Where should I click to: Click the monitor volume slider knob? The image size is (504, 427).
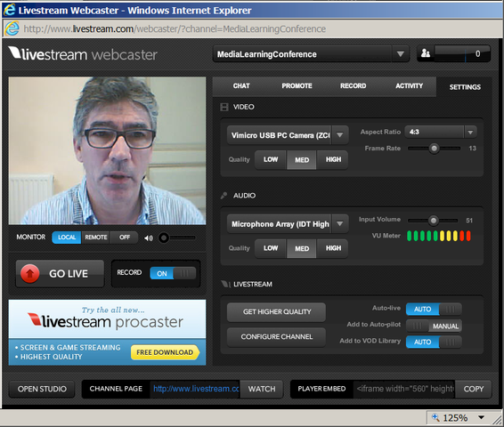point(164,238)
